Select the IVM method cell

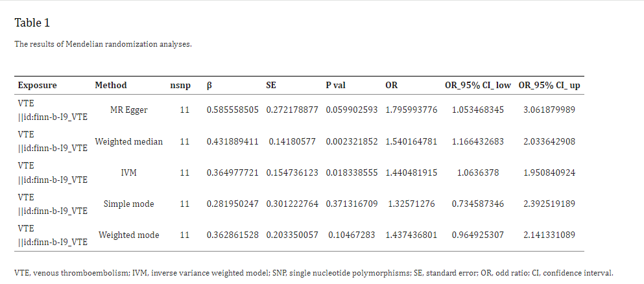click(x=129, y=172)
